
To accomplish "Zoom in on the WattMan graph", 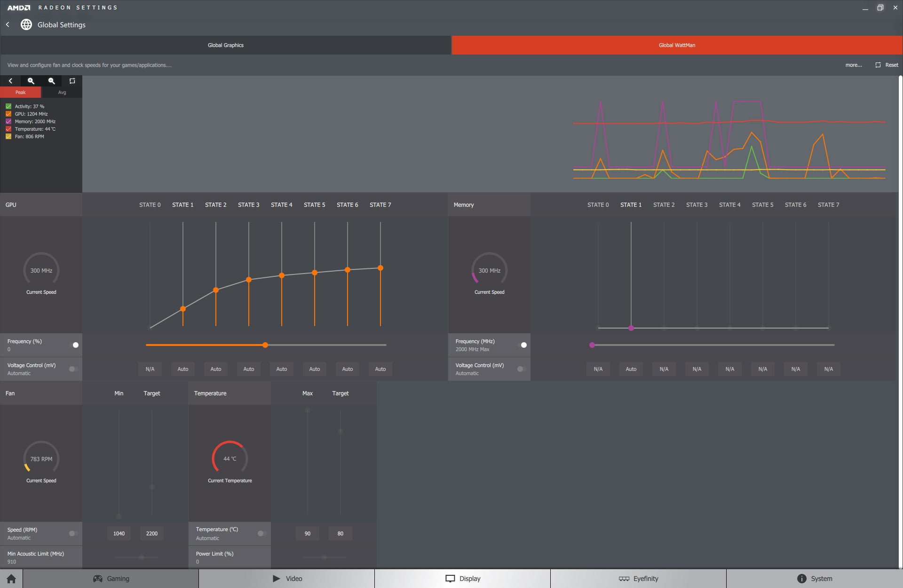I will click(x=31, y=81).
